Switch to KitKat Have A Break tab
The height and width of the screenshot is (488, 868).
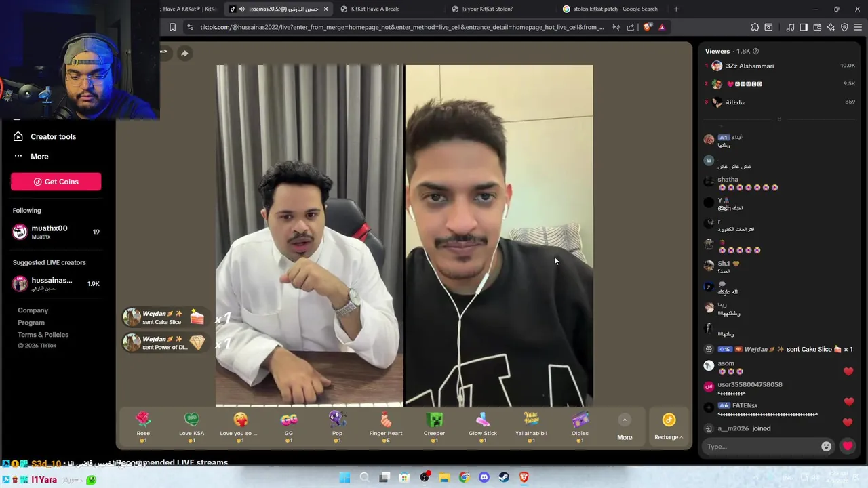click(x=391, y=9)
